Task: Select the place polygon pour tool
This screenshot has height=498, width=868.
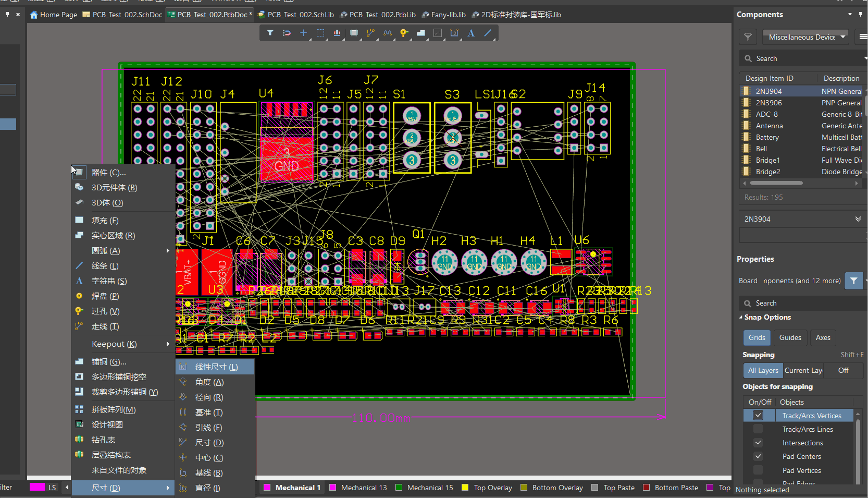Action: [421, 33]
